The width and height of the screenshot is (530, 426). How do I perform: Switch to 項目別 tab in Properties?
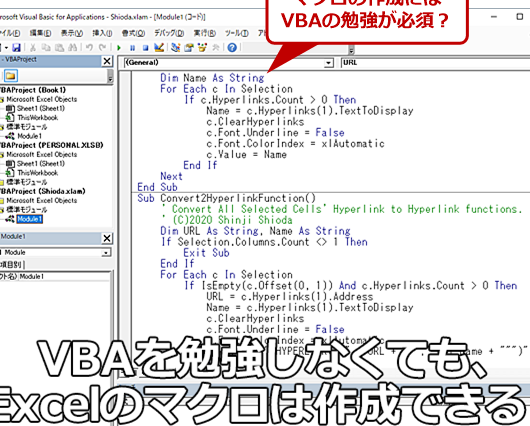tap(11, 264)
